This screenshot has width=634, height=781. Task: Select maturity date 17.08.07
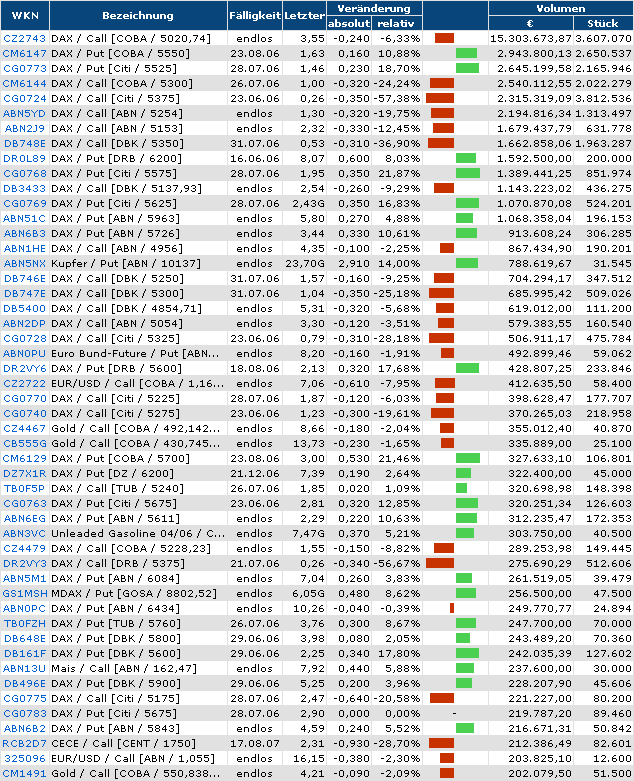coord(255,743)
